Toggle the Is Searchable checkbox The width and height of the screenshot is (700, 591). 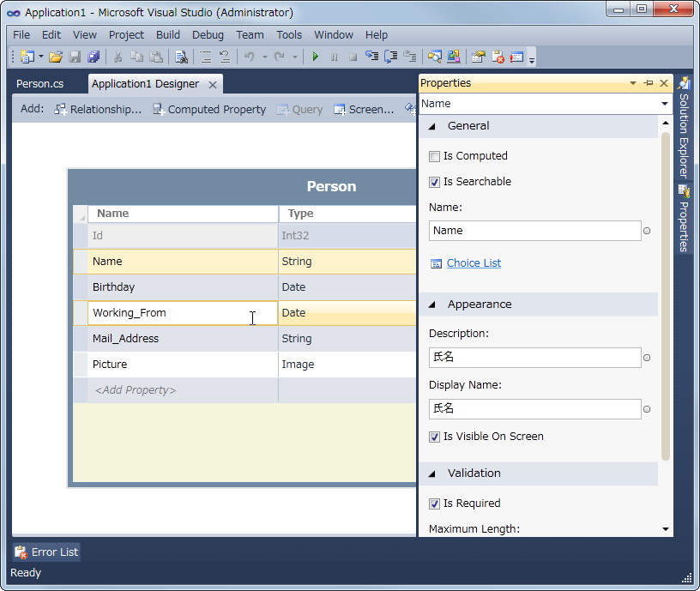[x=434, y=182]
